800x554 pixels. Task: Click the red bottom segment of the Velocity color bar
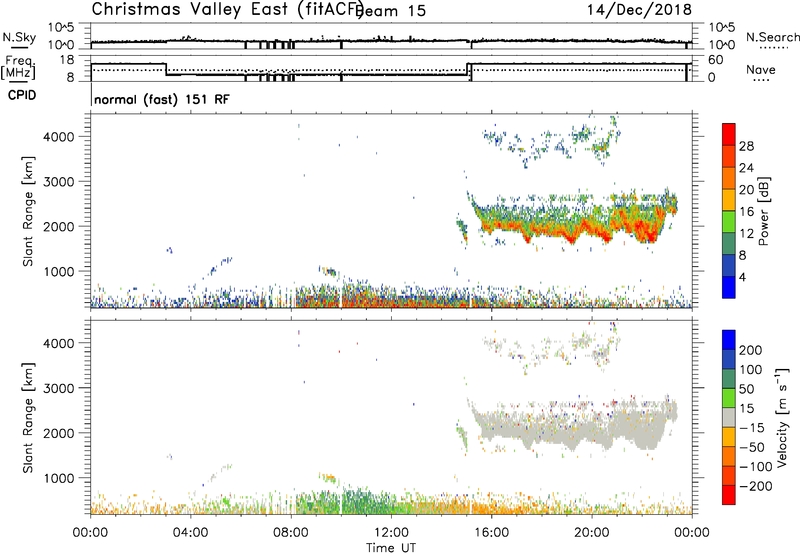[x=729, y=495]
